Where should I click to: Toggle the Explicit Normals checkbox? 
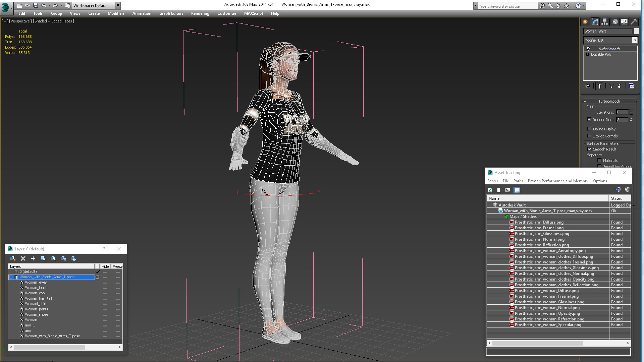pos(589,136)
